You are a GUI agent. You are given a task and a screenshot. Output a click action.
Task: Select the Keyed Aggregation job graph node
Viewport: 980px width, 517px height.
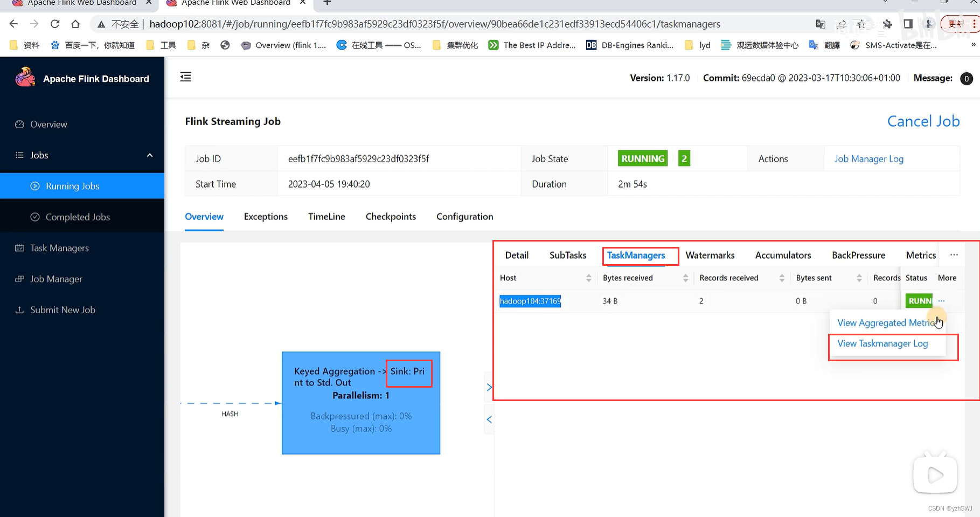coord(361,403)
